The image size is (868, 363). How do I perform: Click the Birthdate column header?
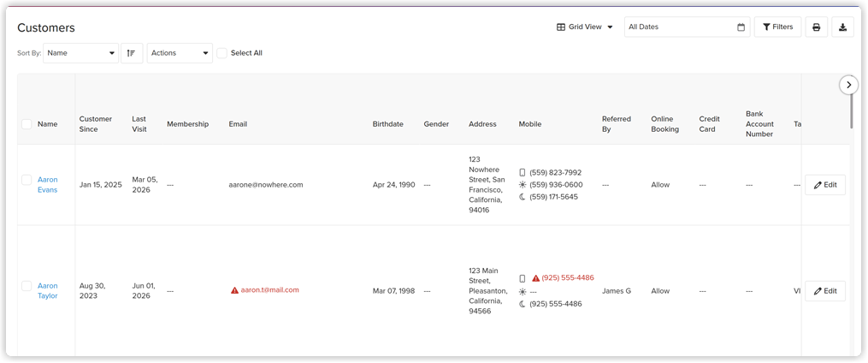click(388, 124)
